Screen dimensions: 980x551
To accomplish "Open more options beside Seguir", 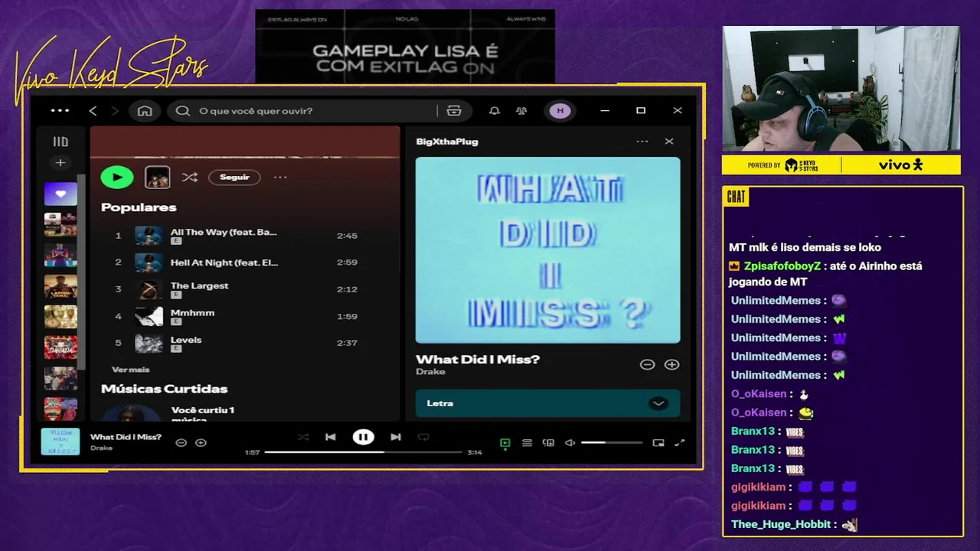I will (x=280, y=178).
